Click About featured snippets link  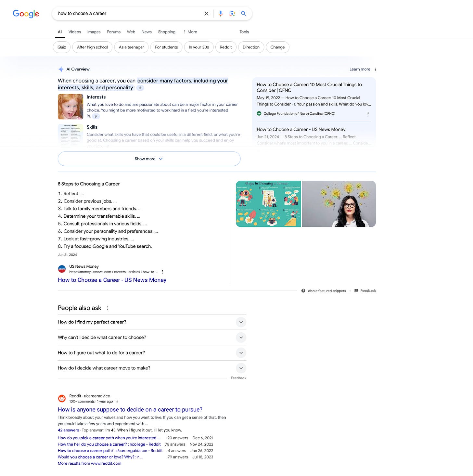point(327,291)
